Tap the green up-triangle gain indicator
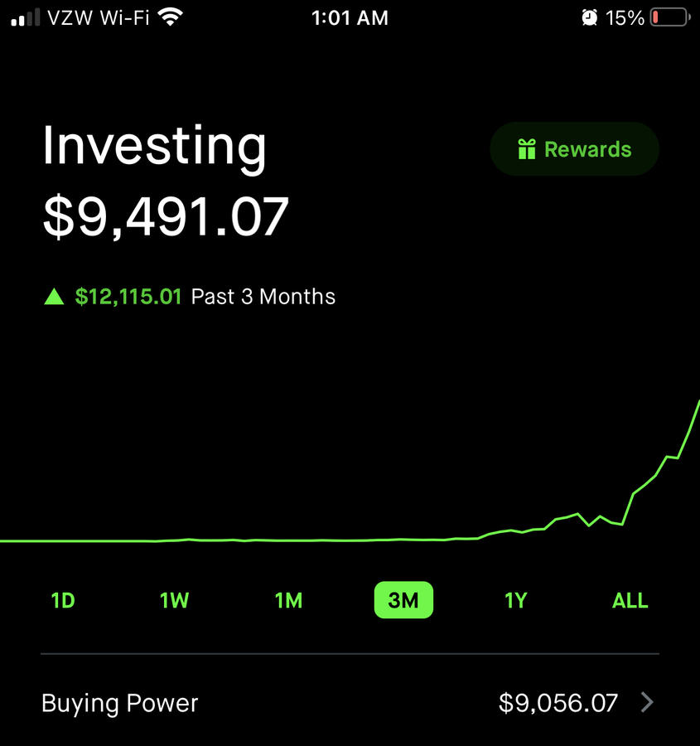700x746 pixels. (54, 297)
